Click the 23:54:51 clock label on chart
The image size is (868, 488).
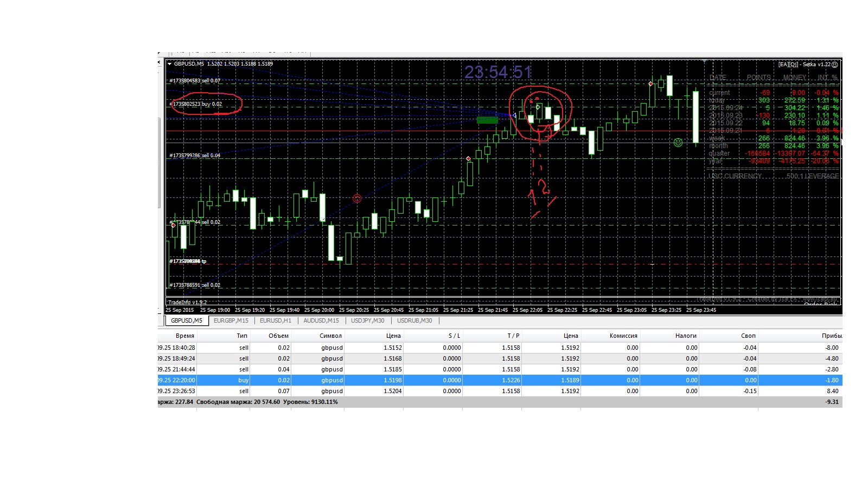pyautogui.click(x=498, y=72)
